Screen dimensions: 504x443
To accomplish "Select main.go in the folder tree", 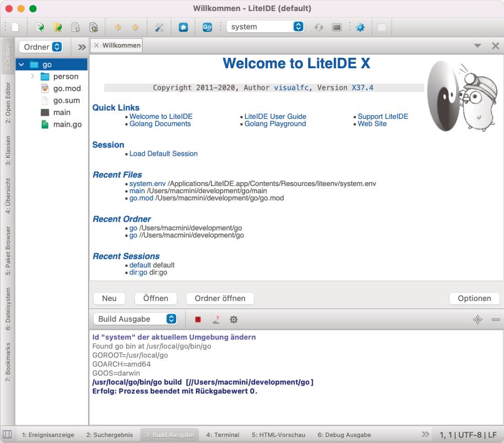I will point(67,124).
